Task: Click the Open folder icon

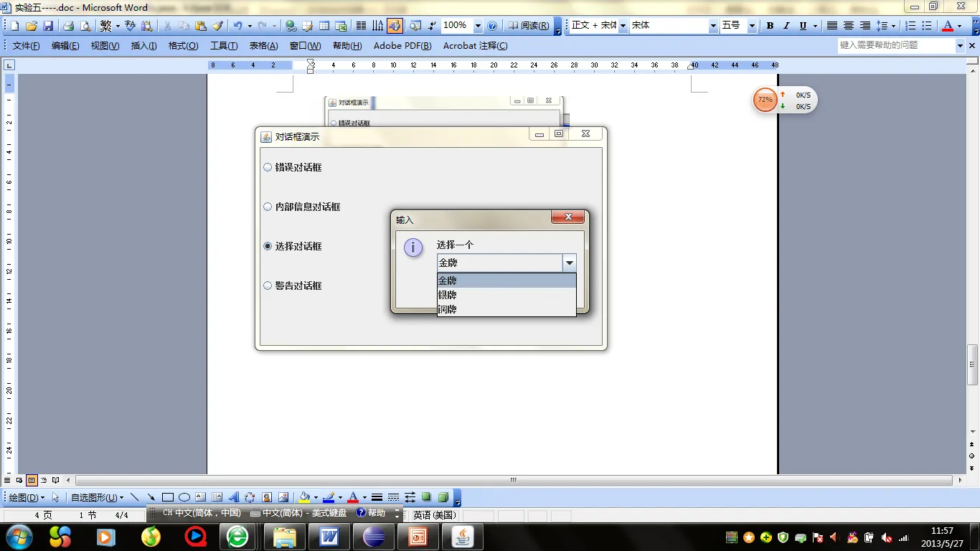Action: (31, 26)
